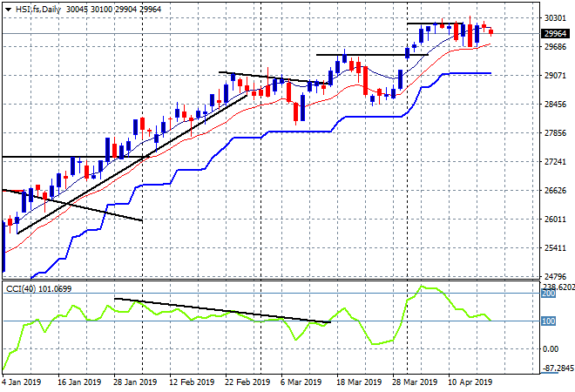The width and height of the screenshot is (575, 392).
Task: Click the 10 Apr 2019 date label
Action: 470,382
